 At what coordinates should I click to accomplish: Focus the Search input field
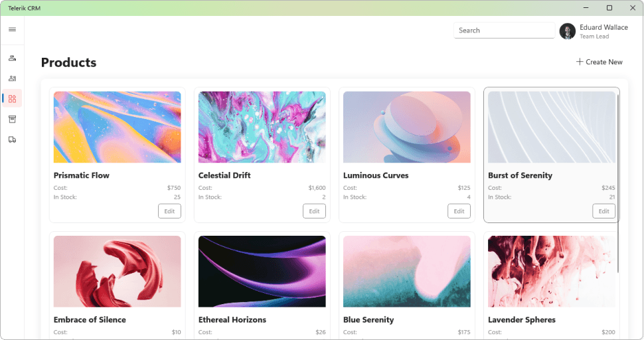[504, 31]
